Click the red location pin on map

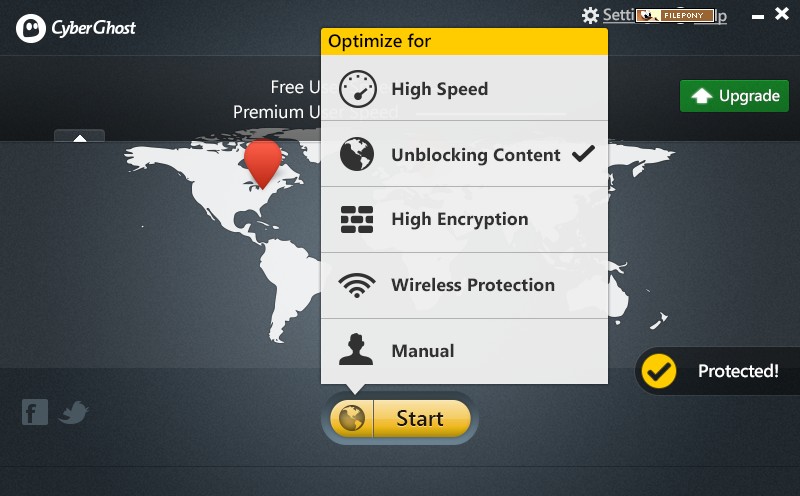(x=263, y=163)
